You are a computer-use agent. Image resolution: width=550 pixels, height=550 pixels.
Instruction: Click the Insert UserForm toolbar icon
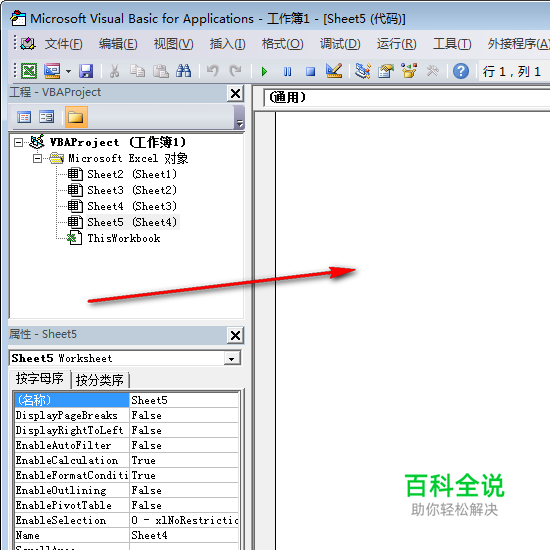coord(52,71)
